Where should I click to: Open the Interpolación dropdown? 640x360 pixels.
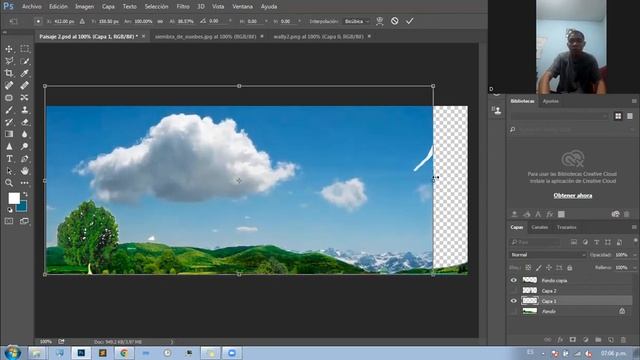tap(356, 21)
